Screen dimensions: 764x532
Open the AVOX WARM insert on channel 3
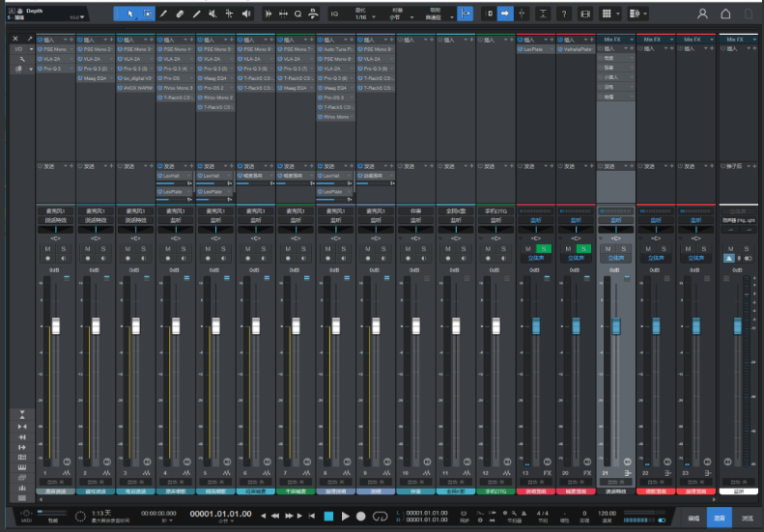click(x=135, y=88)
